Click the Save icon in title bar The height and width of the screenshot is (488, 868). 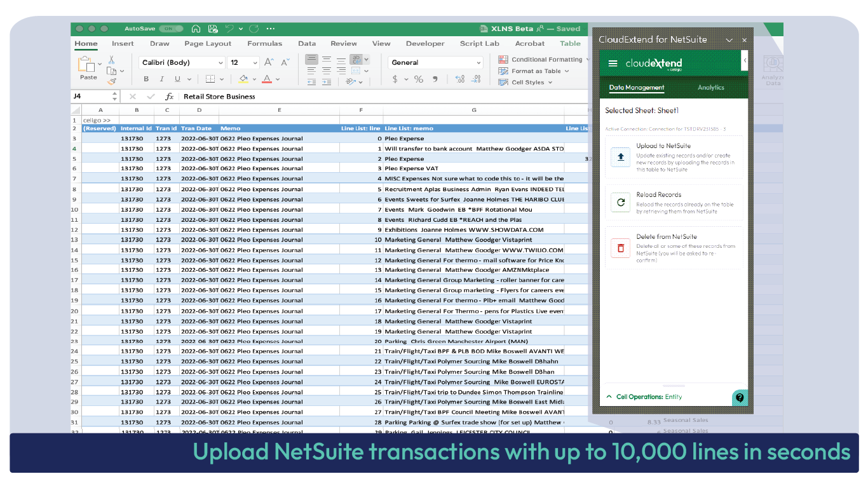212,29
